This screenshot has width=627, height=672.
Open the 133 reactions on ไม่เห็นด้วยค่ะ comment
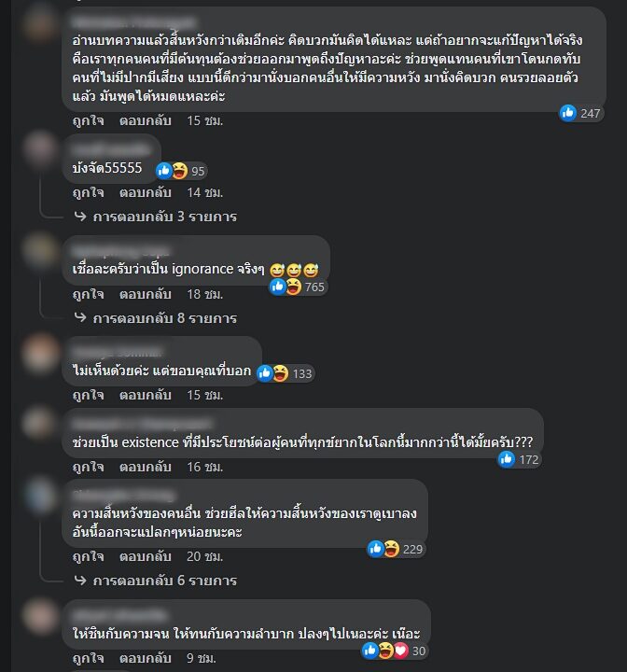(x=286, y=373)
